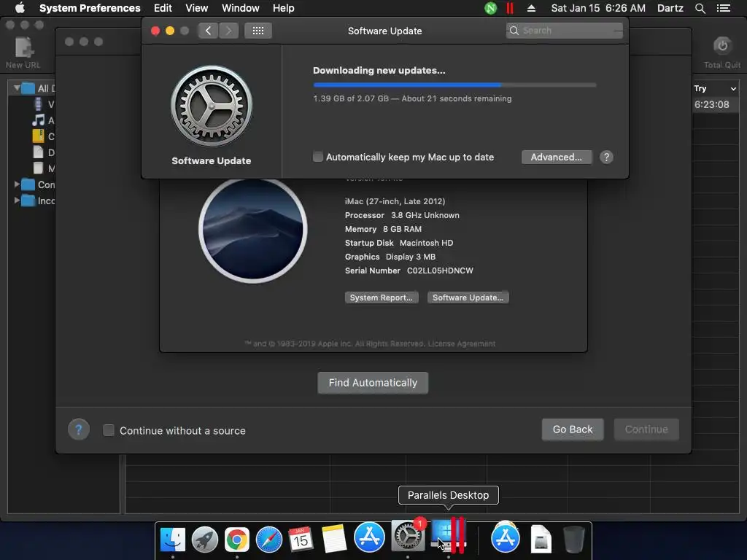The height and width of the screenshot is (560, 747).
Task: Click the macOS Mojave image in About This Mac
Action: pos(253,229)
